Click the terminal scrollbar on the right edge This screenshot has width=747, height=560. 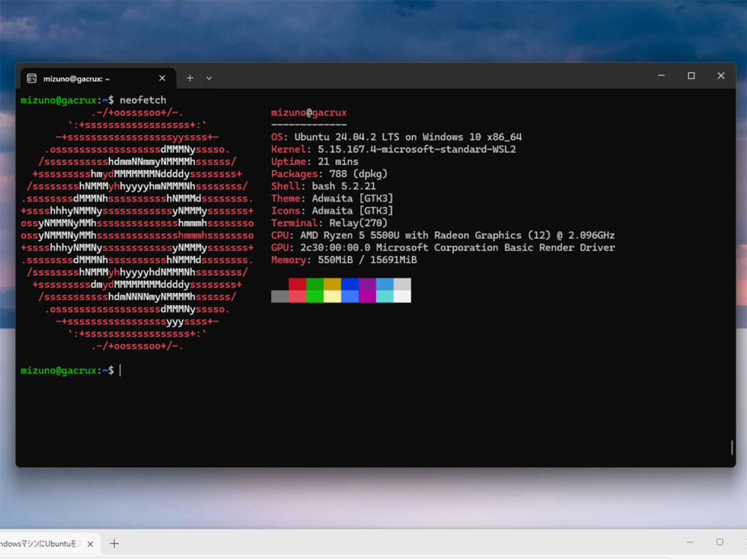tap(730, 446)
